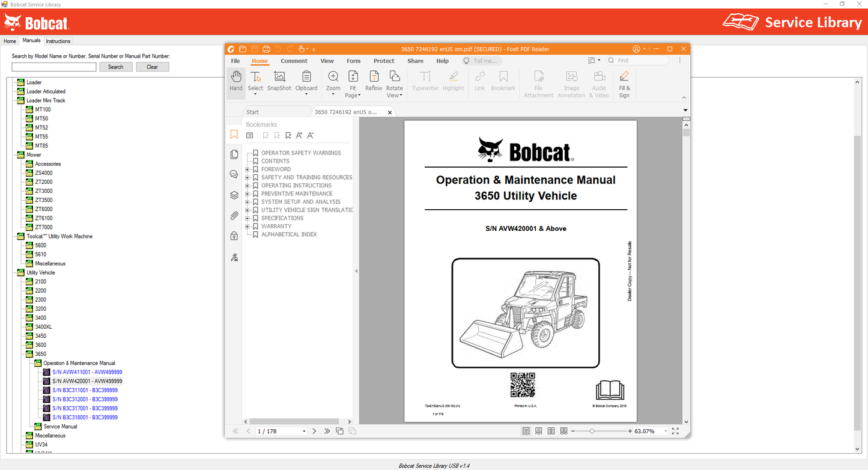The height and width of the screenshot is (470, 868).
Task: Increase bookmark font size with A+ icon
Action: (x=299, y=136)
